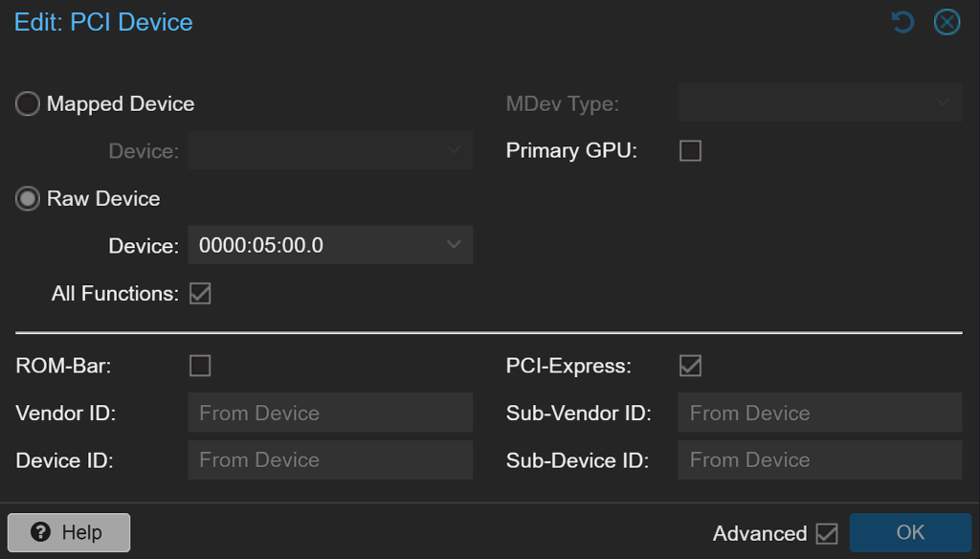Click the reset form icon in header
Image resolution: width=980 pixels, height=559 pixels.
(902, 22)
